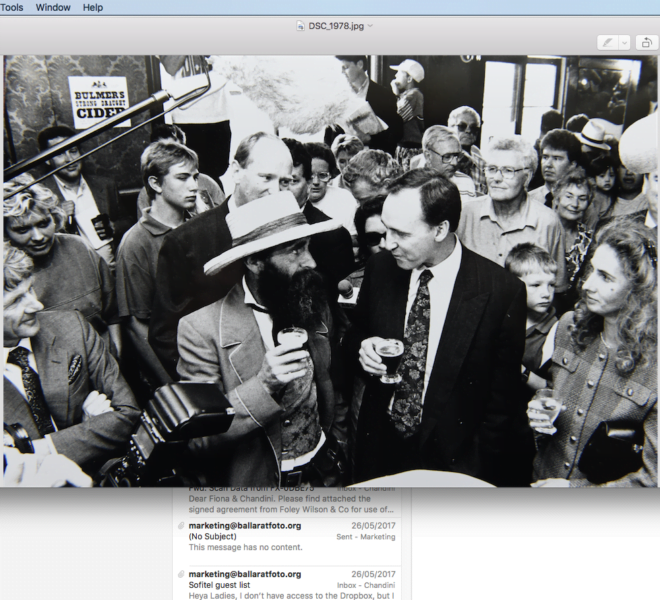Click the DSC_1978.jpg window title

[335, 25]
